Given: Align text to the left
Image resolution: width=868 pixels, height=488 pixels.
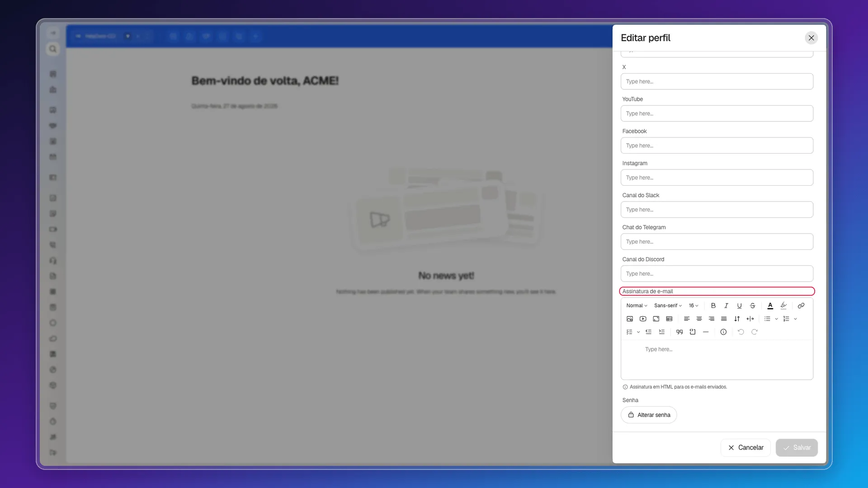Looking at the screenshot, I should coord(687,319).
